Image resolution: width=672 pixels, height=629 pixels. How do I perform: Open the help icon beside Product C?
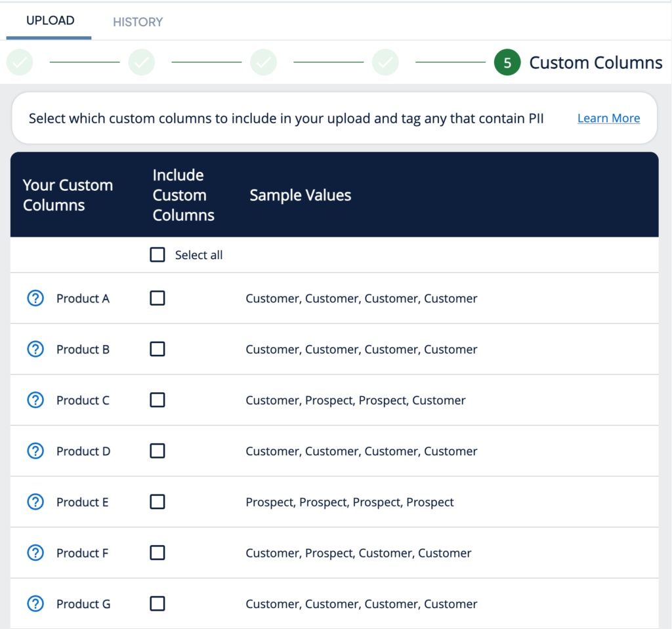tap(35, 400)
